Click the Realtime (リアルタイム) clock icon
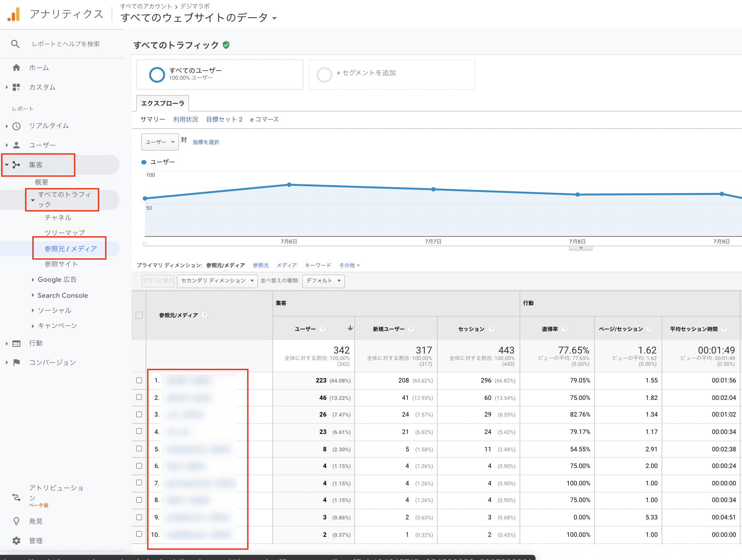 click(16, 126)
